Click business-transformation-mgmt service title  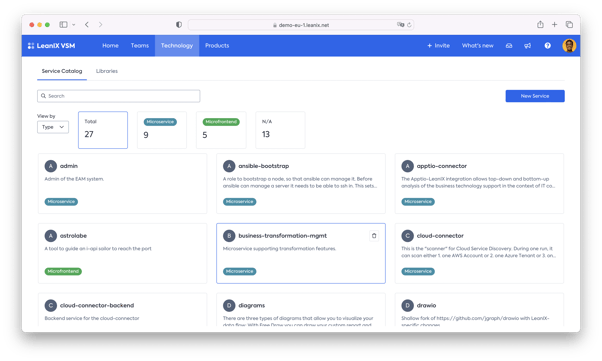click(x=283, y=236)
